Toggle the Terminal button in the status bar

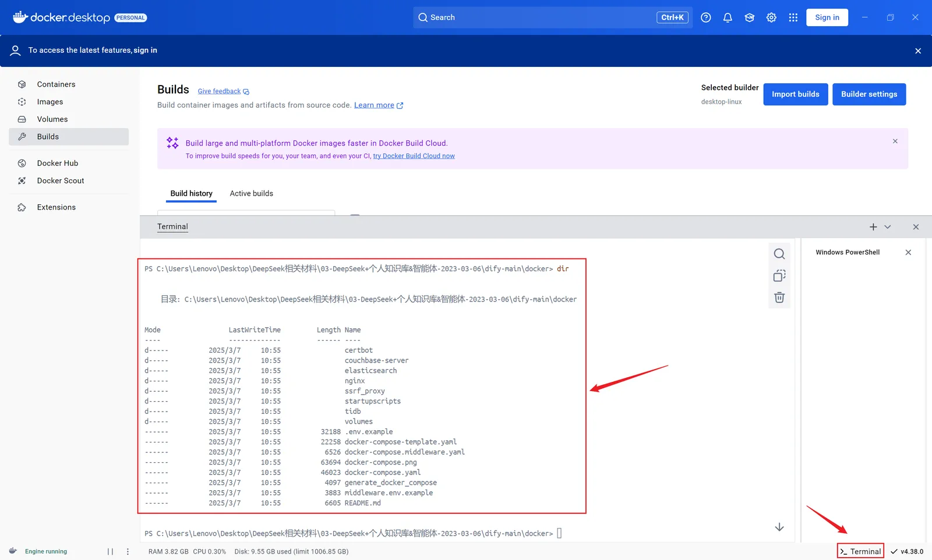pos(860,552)
